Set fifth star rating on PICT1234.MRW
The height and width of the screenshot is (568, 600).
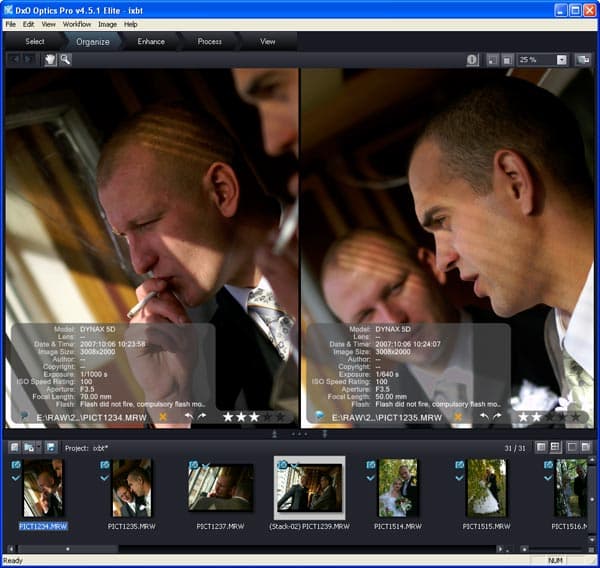pyautogui.click(x=280, y=417)
